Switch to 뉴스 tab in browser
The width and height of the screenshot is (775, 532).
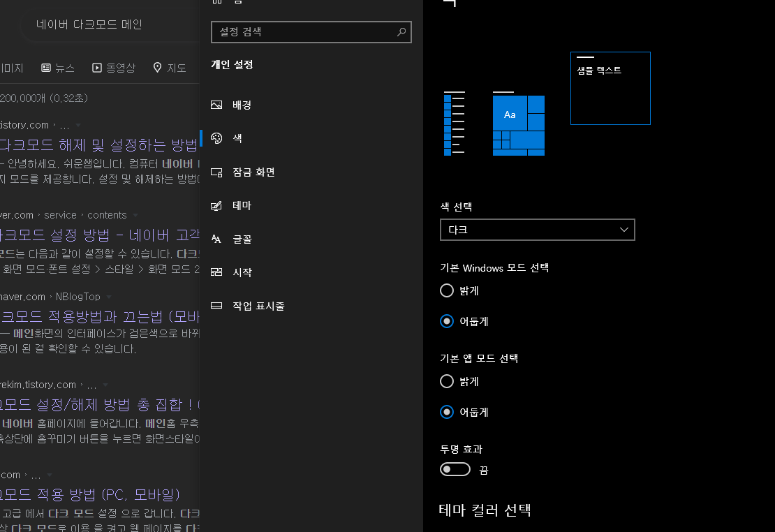coord(58,68)
